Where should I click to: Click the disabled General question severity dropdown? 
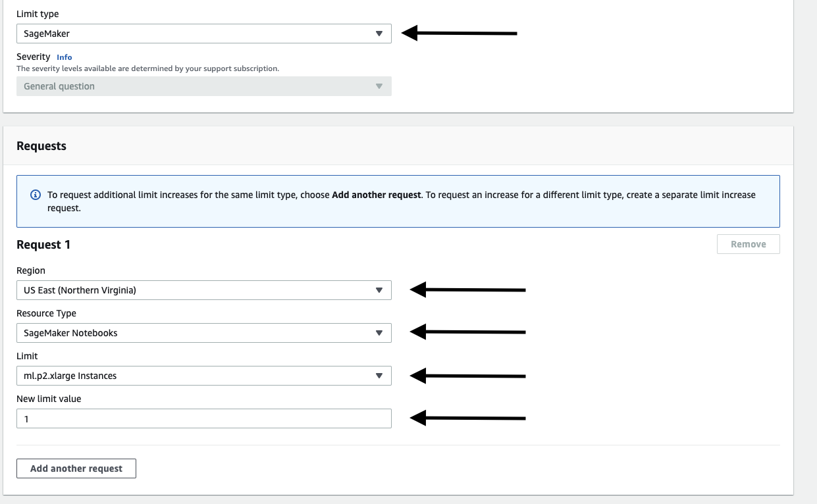click(x=198, y=86)
